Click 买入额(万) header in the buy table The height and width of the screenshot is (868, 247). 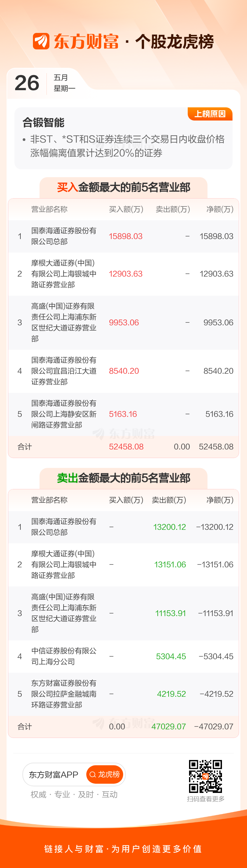pos(126,209)
